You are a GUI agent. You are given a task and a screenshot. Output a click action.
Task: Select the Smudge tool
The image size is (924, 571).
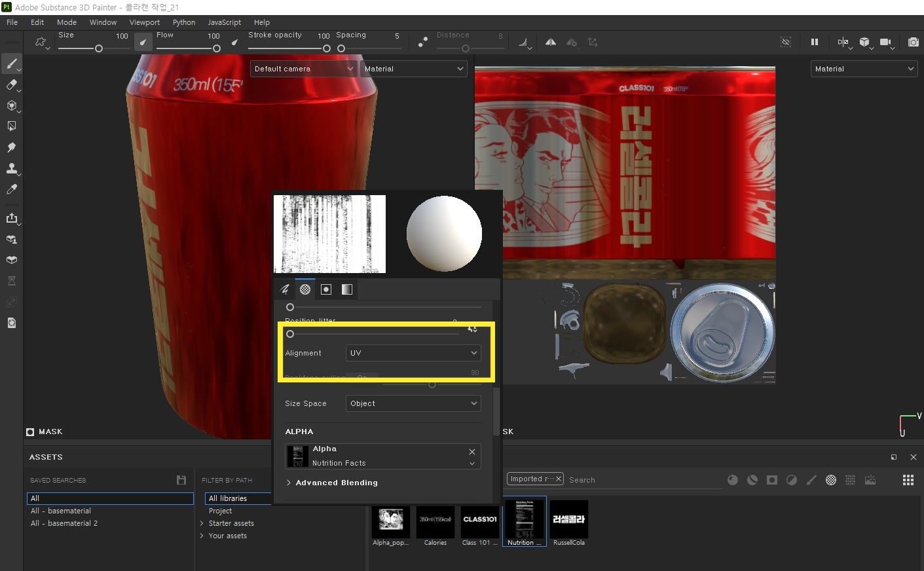(11, 147)
